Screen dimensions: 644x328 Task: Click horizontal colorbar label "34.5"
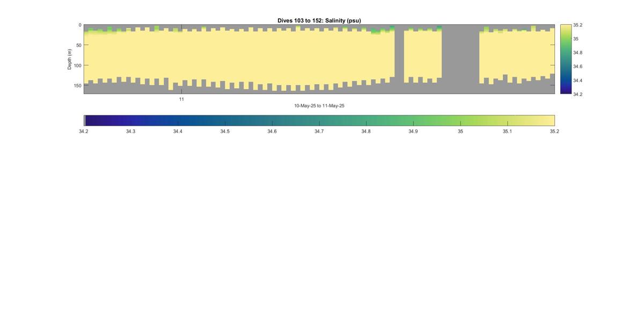pyautogui.click(x=225, y=132)
